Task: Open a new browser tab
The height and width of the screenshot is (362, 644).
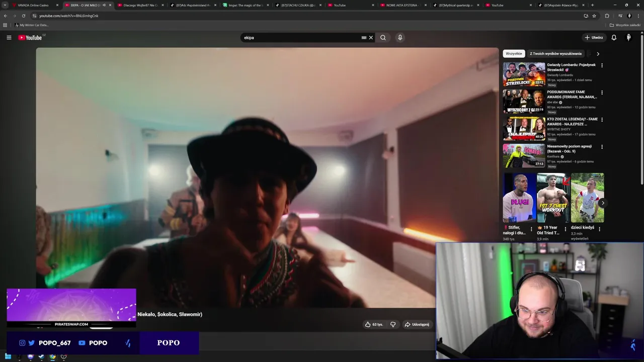Action: tap(592, 5)
